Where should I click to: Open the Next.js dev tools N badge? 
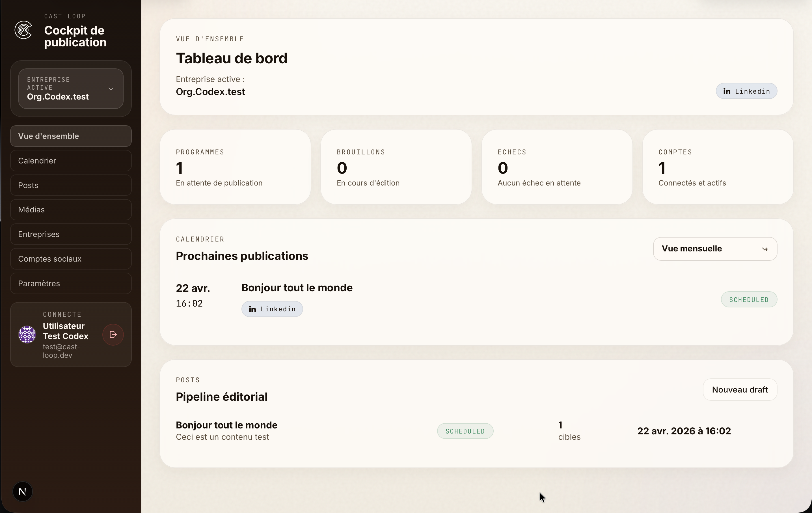[x=23, y=492]
